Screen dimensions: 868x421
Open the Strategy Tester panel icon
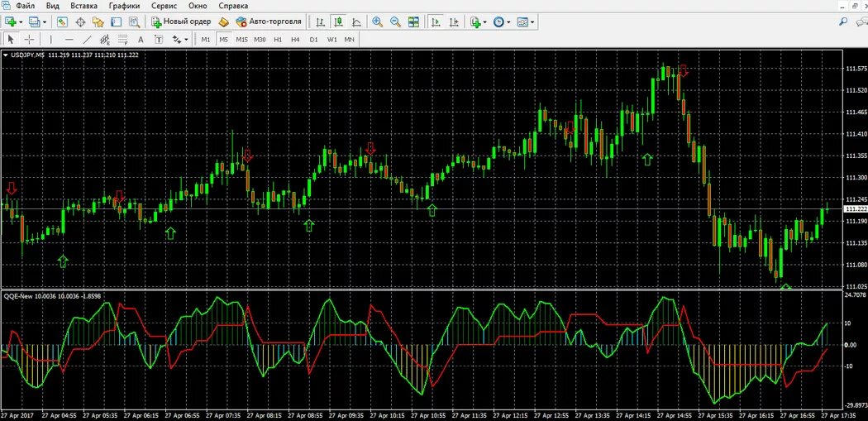[x=134, y=22]
